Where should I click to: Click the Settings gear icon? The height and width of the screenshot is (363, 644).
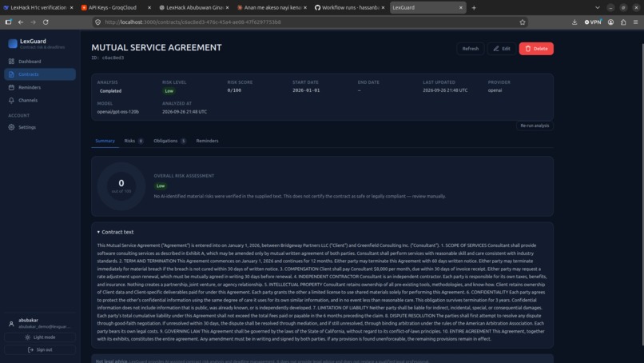11,127
